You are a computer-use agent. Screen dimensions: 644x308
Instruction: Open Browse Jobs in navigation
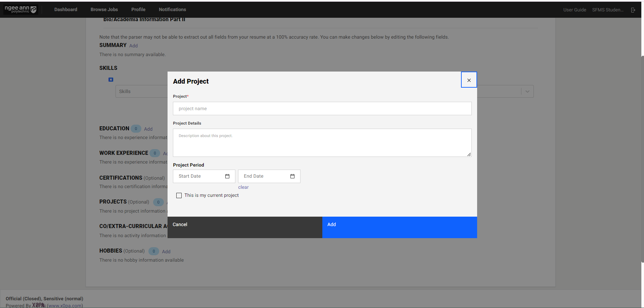point(104,9)
